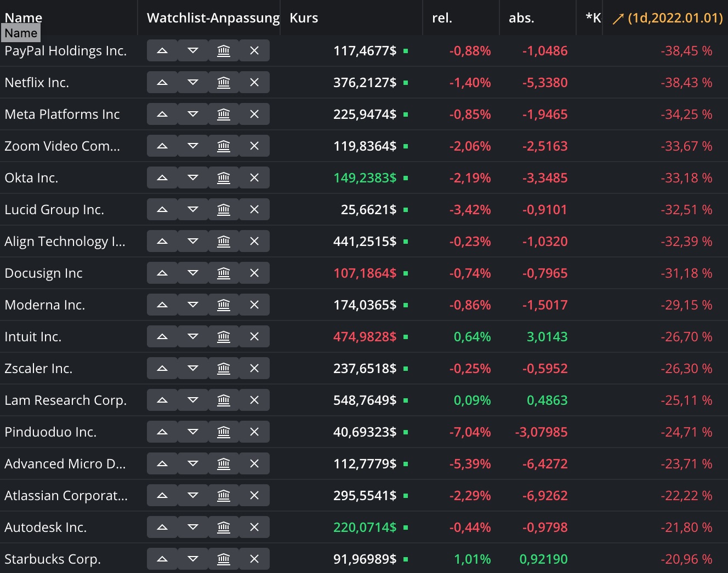
Task: Move Netflix Inc. down in the watchlist
Action: click(x=192, y=82)
